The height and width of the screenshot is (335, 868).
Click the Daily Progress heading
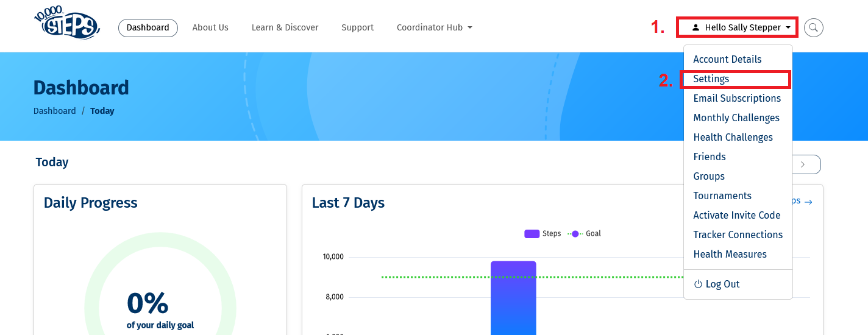(x=91, y=203)
